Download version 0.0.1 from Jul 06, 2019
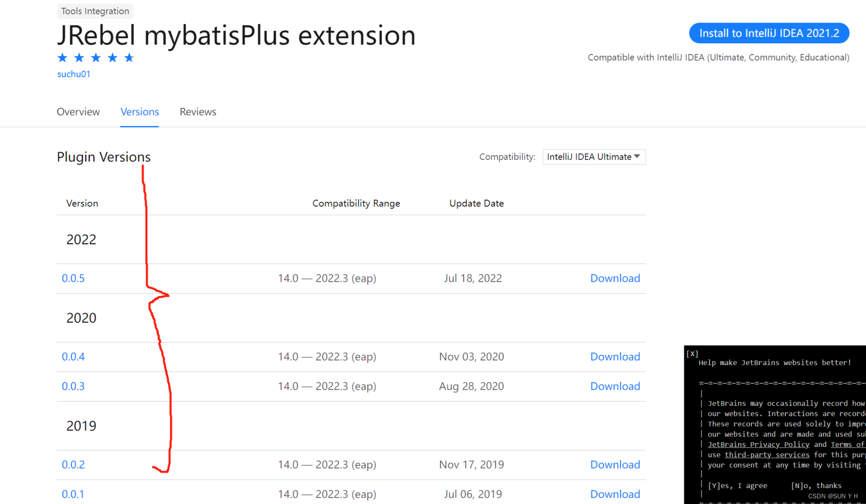Viewport: 866px width, 504px height. click(x=615, y=494)
